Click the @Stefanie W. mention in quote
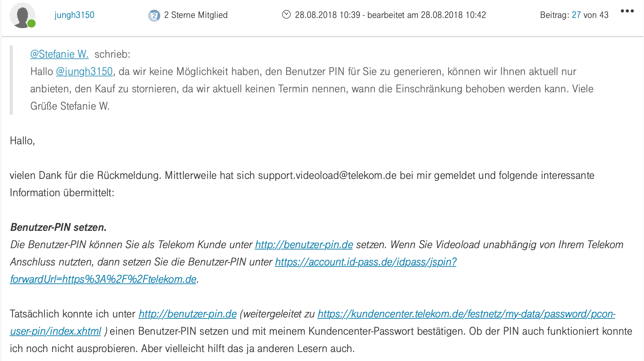Screen dimensions: 644x361 (x=59, y=54)
